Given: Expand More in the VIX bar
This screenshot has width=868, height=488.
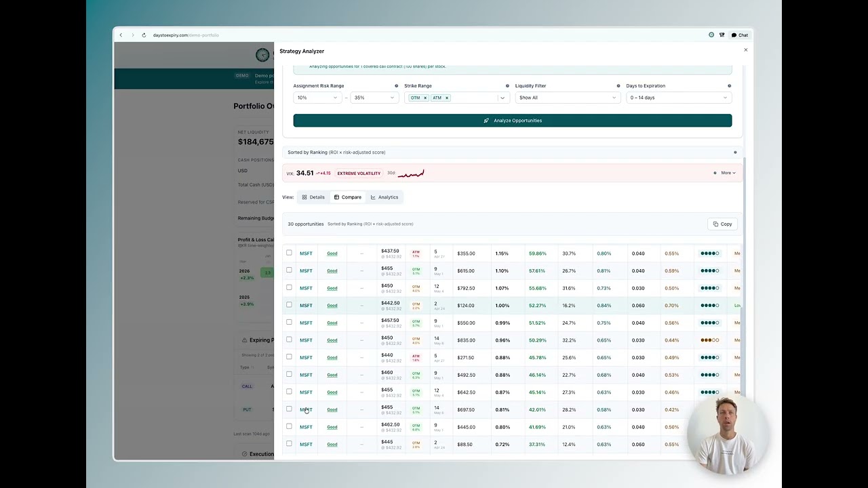Looking at the screenshot, I should (x=728, y=173).
